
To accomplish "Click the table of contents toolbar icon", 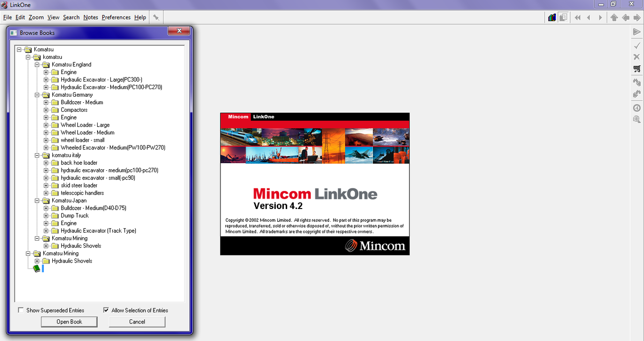I will pos(563,18).
